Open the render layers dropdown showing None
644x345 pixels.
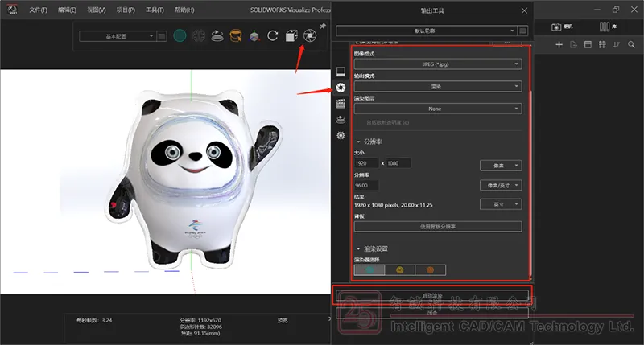[438, 109]
